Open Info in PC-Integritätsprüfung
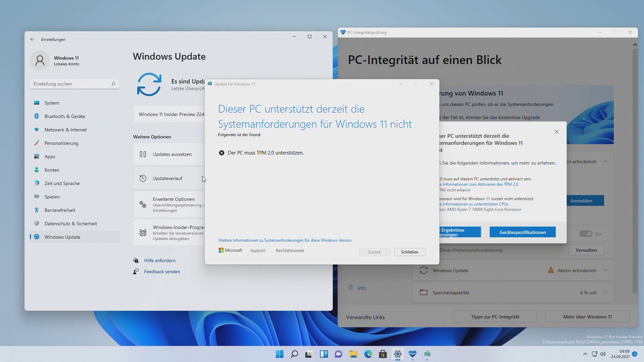Image resolution: width=644 pixels, height=362 pixels. [357, 288]
